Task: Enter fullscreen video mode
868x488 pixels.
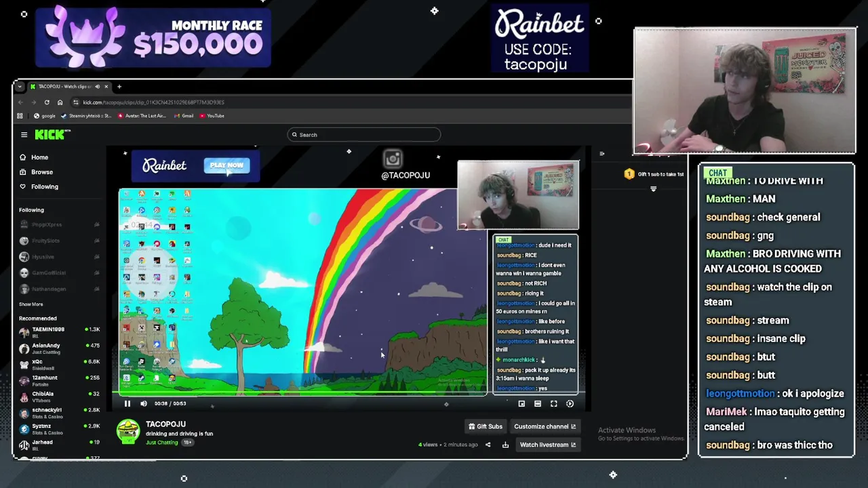Action: coord(554,403)
